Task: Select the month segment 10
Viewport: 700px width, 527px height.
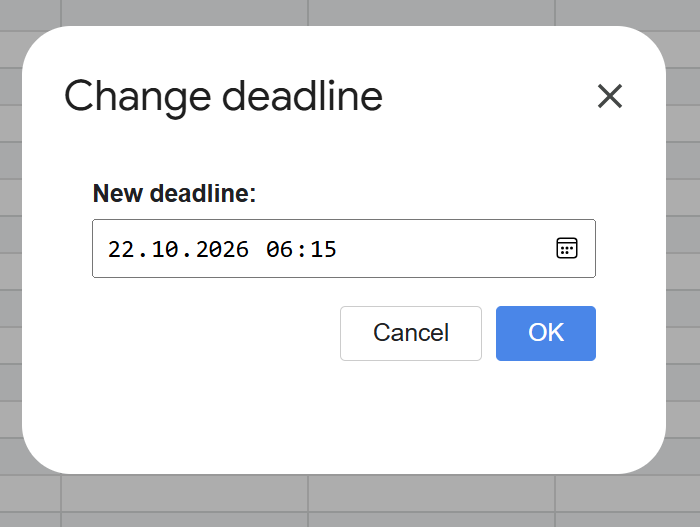Action: pos(165,249)
